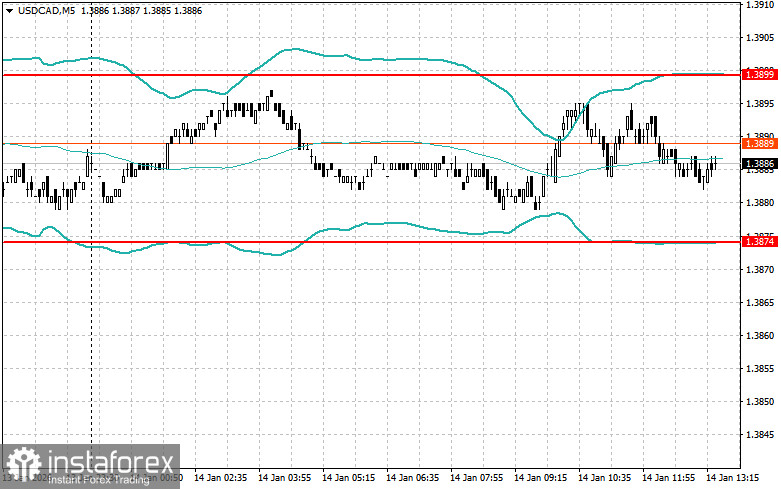Select the 1.3845 price axis value
The width and height of the screenshot is (781, 489).
point(760,434)
